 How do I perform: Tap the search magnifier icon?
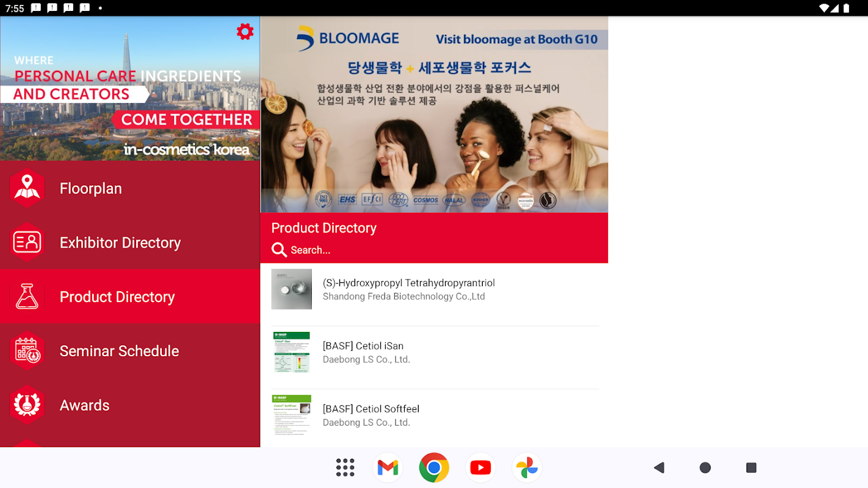279,249
